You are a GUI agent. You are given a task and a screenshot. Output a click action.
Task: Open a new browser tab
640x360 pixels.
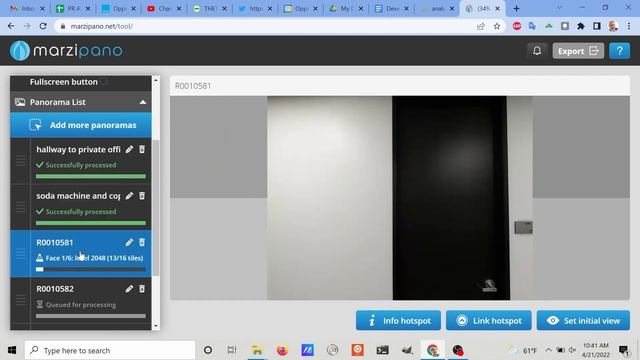pyautogui.click(x=516, y=9)
